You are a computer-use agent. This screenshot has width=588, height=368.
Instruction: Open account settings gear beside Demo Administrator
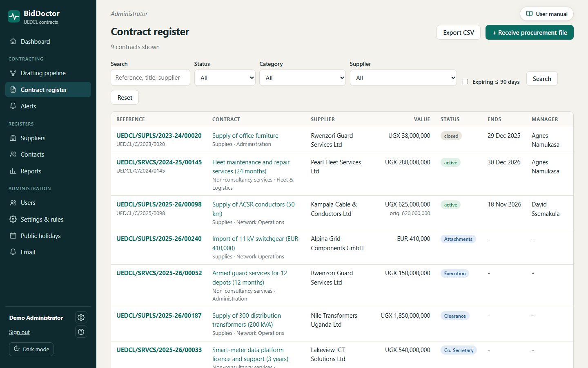(x=81, y=317)
